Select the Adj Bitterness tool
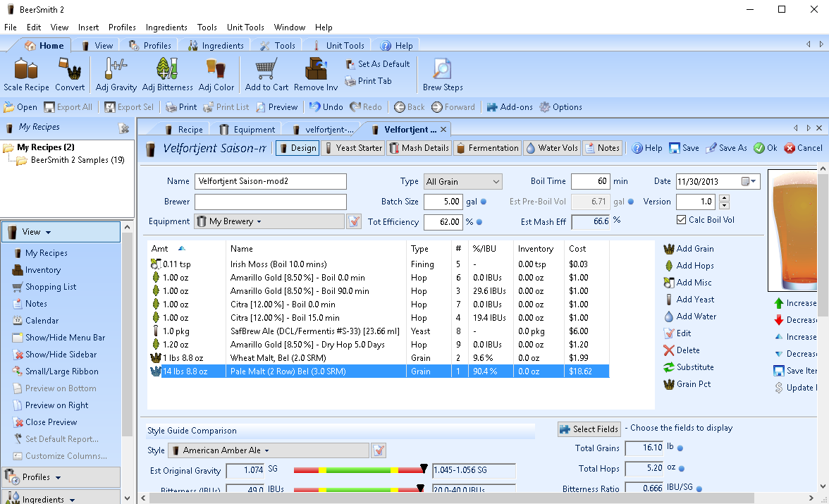Image resolution: width=829 pixels, height=504 pixels. coord(167,75)
